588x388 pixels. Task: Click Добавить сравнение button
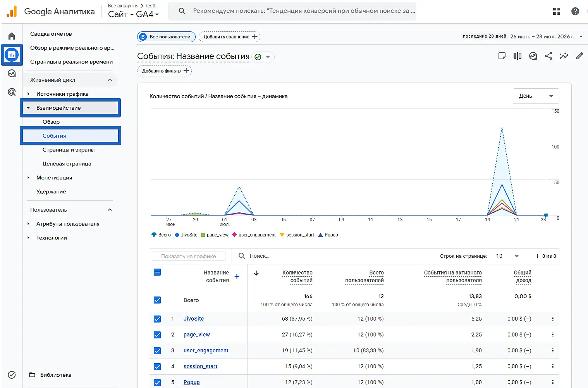[230, 37]
